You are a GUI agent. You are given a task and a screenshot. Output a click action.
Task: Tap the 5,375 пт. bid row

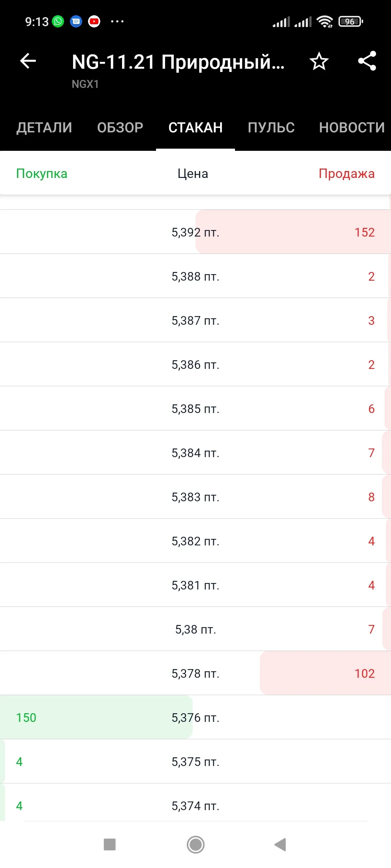point(195,761)
